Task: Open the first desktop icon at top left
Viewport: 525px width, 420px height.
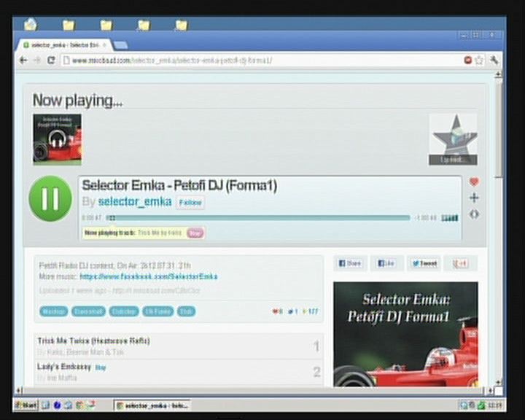Action: click(31, 25)
